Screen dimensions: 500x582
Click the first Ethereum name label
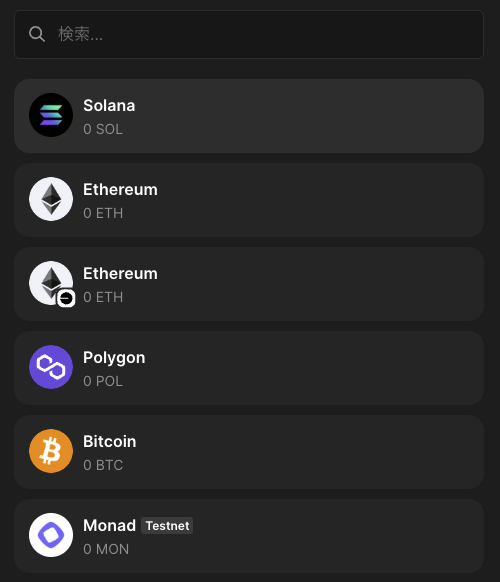pyautogui.click(x=120, y=190)
